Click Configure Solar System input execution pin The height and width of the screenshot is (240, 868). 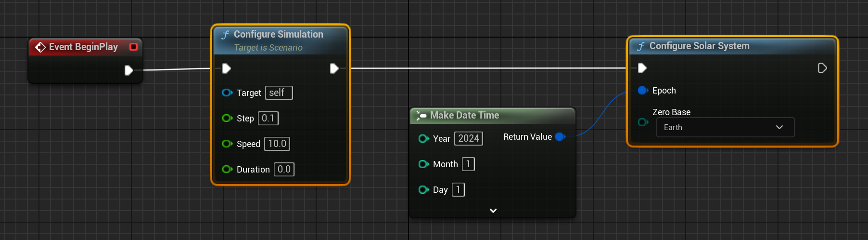pos(642,68)
